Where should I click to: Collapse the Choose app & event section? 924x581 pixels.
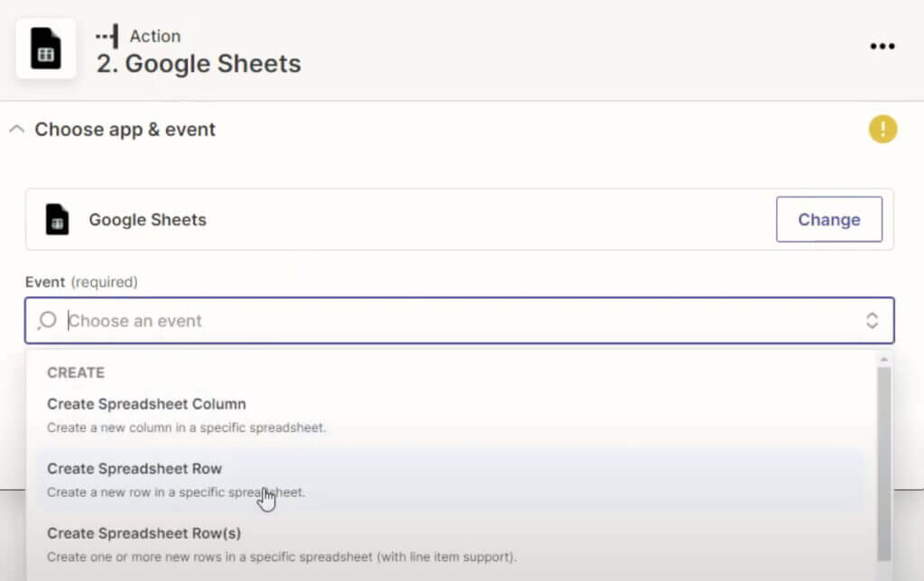15,129
